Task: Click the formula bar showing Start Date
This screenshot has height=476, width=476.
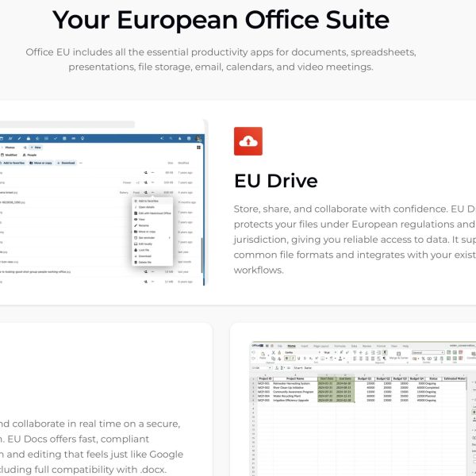Action: (x=382, y=368)
